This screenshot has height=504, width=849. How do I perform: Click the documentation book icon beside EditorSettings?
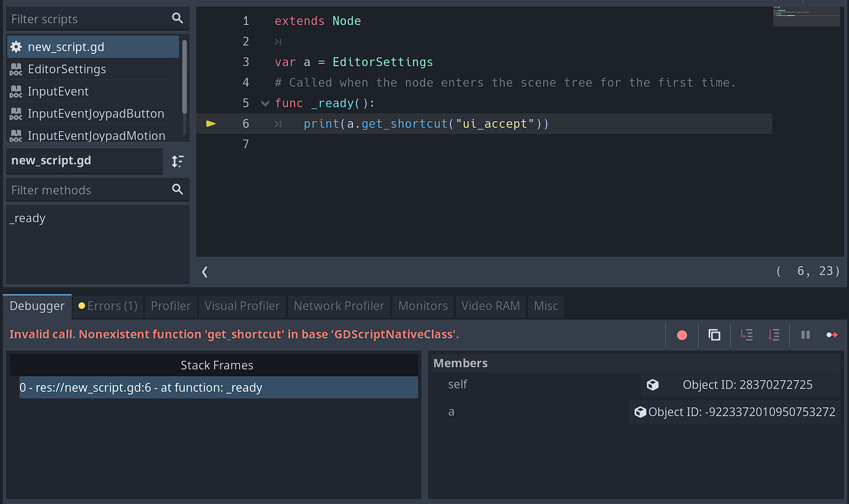point(15,69)
